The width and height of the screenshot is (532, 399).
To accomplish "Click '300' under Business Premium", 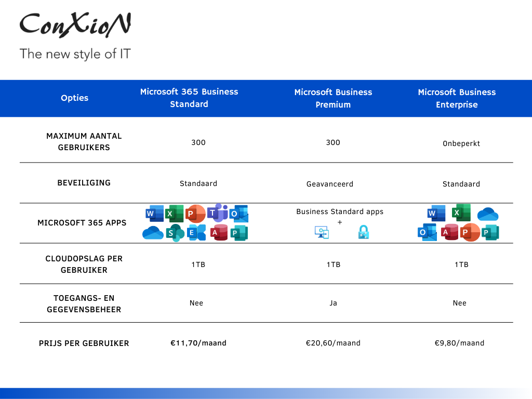I will (x=333, y=142).
